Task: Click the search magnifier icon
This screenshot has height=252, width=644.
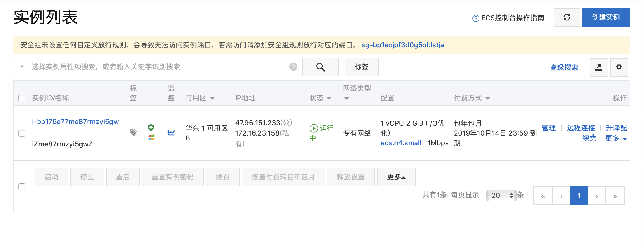Action: [x=320, y=67]
